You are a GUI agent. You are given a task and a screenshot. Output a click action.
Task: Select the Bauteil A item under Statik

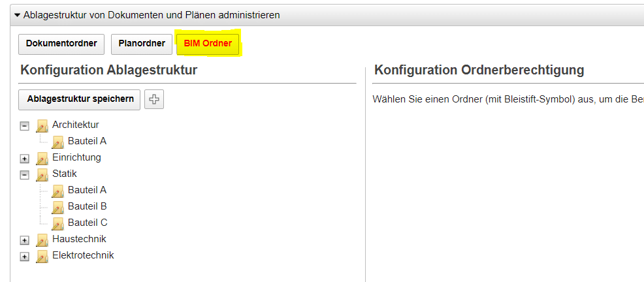[87, 190]
